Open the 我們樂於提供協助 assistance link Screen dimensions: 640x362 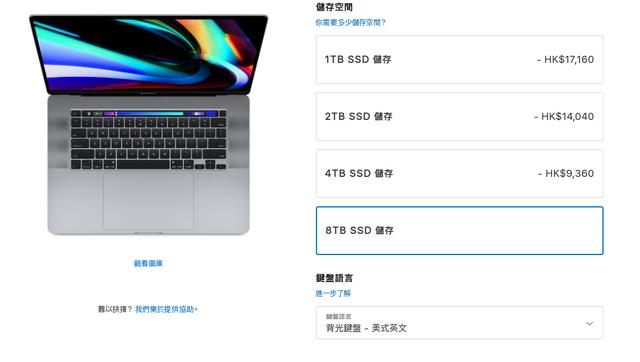pyautogui.click(x=166, y=309)
